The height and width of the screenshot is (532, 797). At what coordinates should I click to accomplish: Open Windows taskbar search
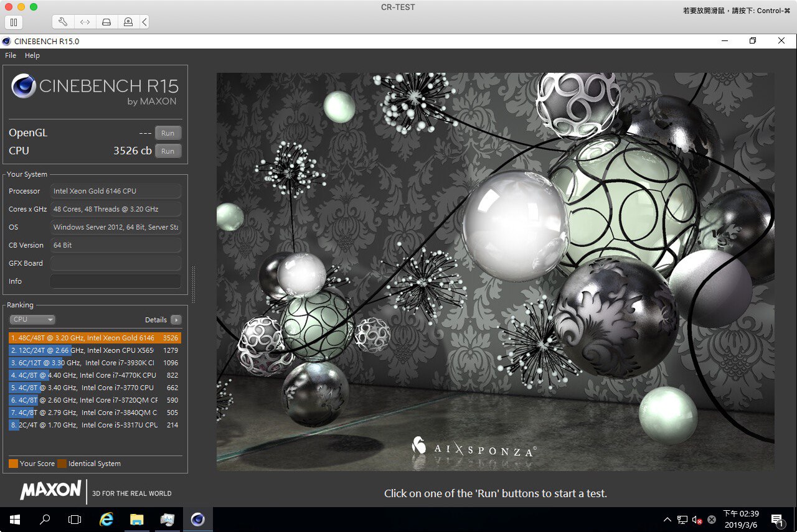click(x=45, y=520)
